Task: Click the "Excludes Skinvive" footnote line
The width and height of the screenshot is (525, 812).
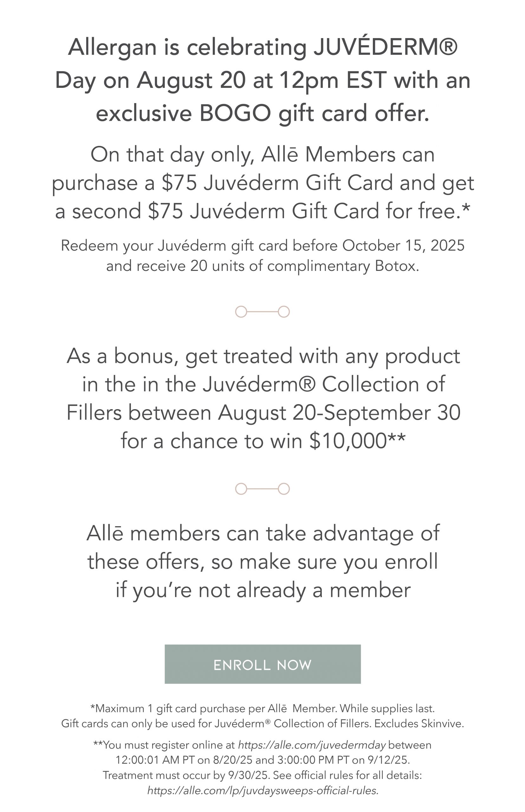Action: [x=262, y=723]
